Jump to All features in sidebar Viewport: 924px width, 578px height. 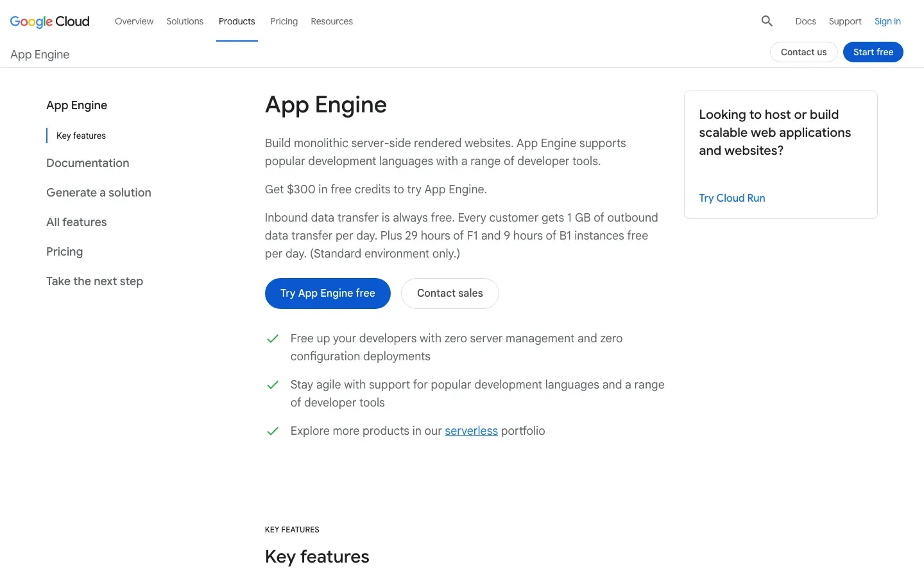(x=76, y=222)
